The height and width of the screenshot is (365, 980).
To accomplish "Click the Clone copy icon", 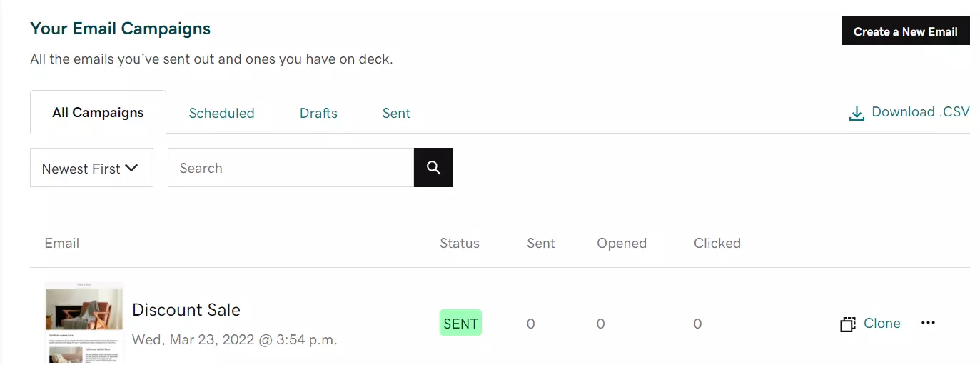I will pos(847,324).
